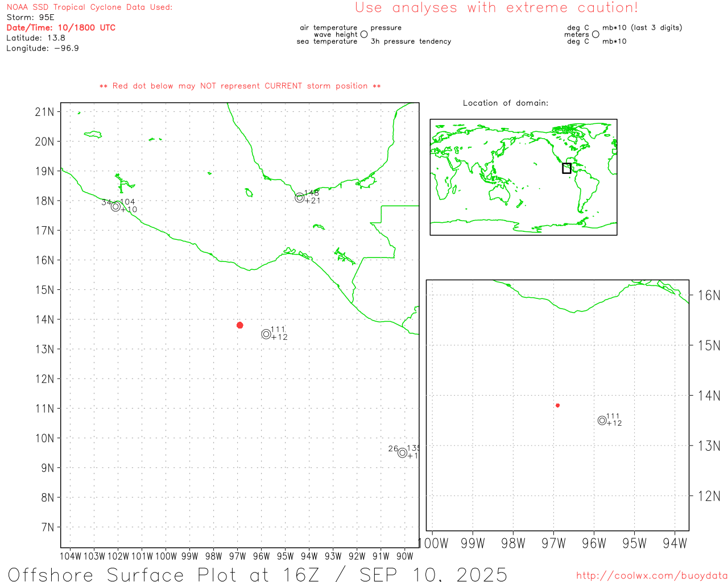Click main map's '14N' latitude label
728x582 pixels.
(45, 319)
